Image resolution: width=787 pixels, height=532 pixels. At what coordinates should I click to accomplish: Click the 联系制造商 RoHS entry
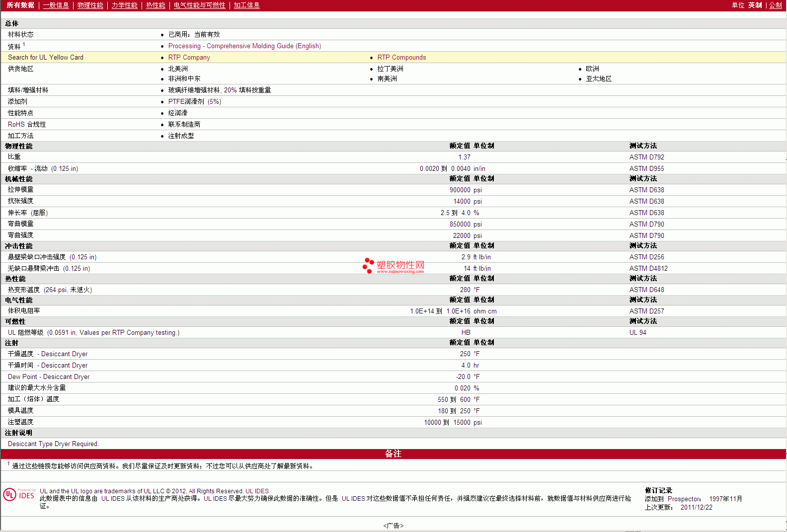[x=184, y=124]
